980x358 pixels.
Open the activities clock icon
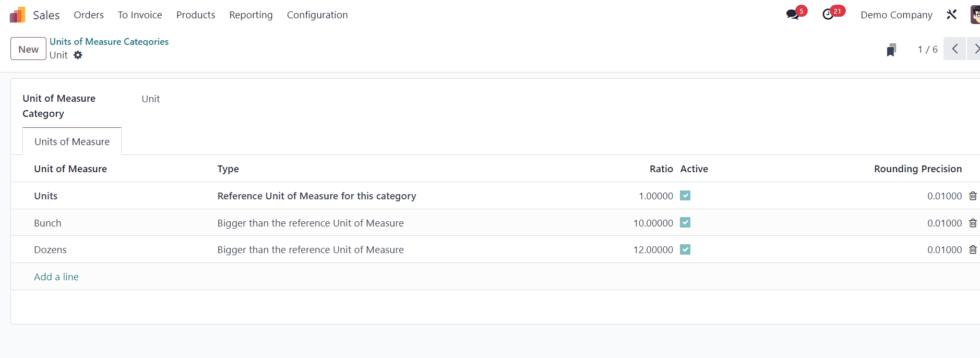pyautogui.click(x=828, y=15)
